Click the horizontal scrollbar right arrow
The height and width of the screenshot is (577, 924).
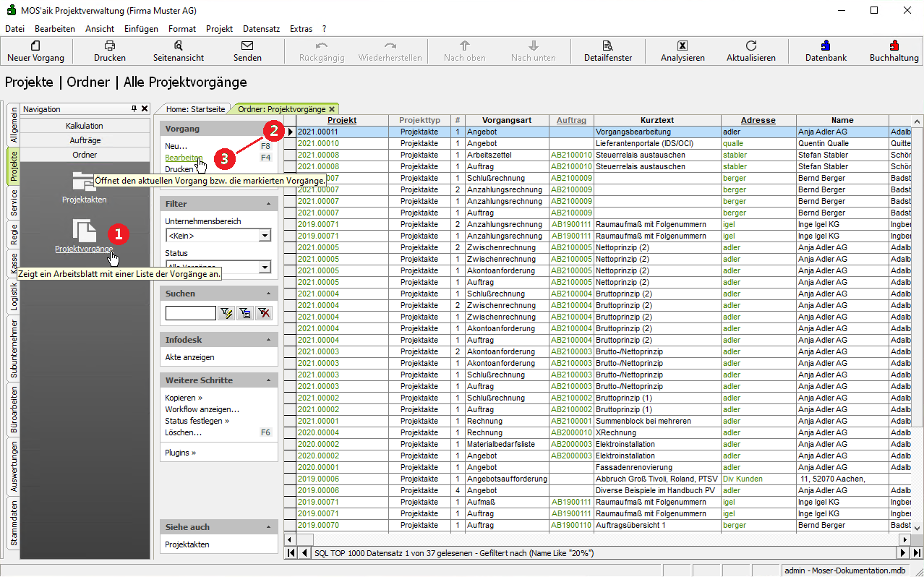tap(904, 539)
